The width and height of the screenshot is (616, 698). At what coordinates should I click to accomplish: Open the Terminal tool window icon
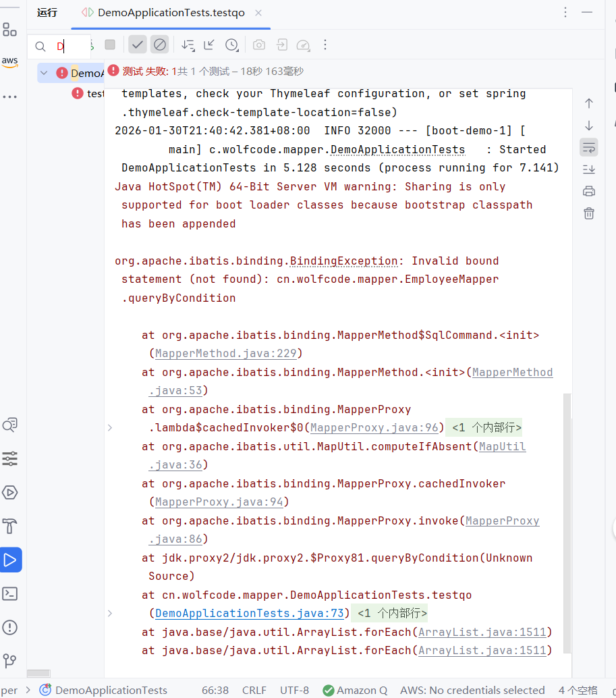tap(10, 594)
